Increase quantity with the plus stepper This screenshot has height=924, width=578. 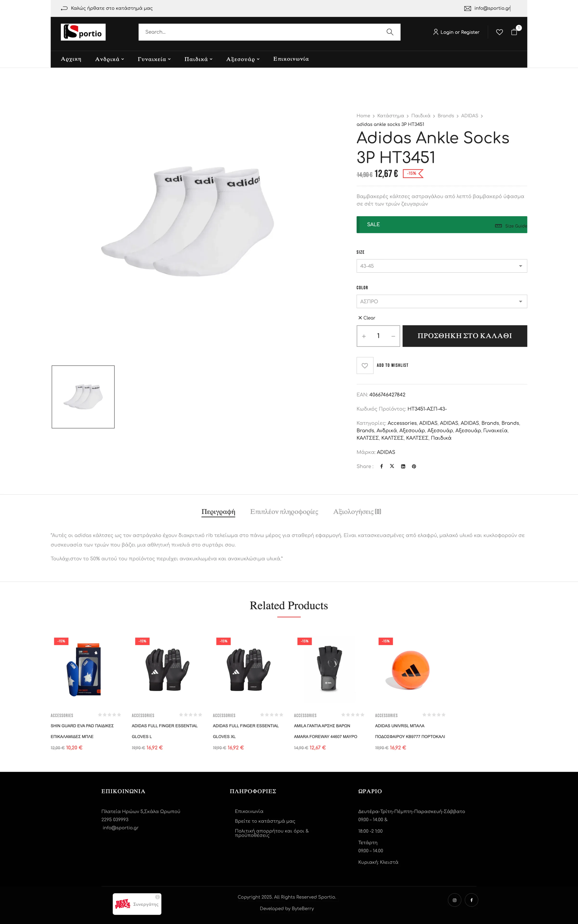point(364,336)
